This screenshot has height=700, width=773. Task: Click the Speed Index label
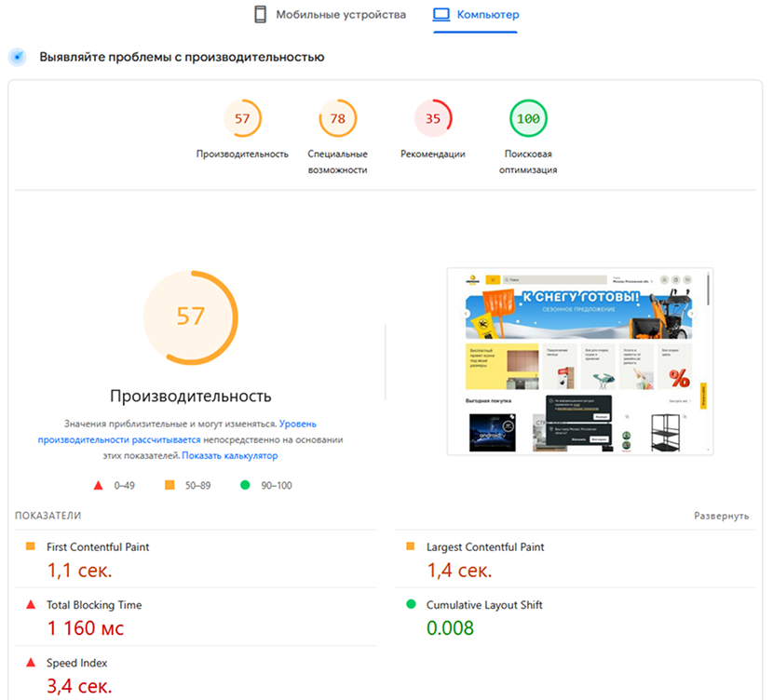coord(77,663)
